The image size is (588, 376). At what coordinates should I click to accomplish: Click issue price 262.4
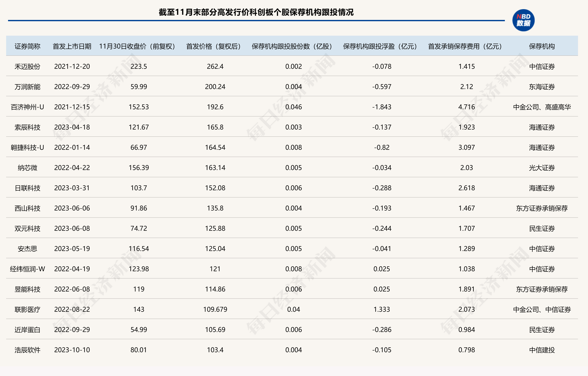215,66
